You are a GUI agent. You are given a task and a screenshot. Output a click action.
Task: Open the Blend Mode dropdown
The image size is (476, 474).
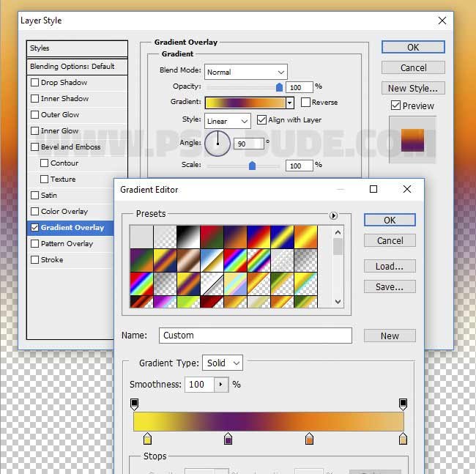click(x=245, y=72)
